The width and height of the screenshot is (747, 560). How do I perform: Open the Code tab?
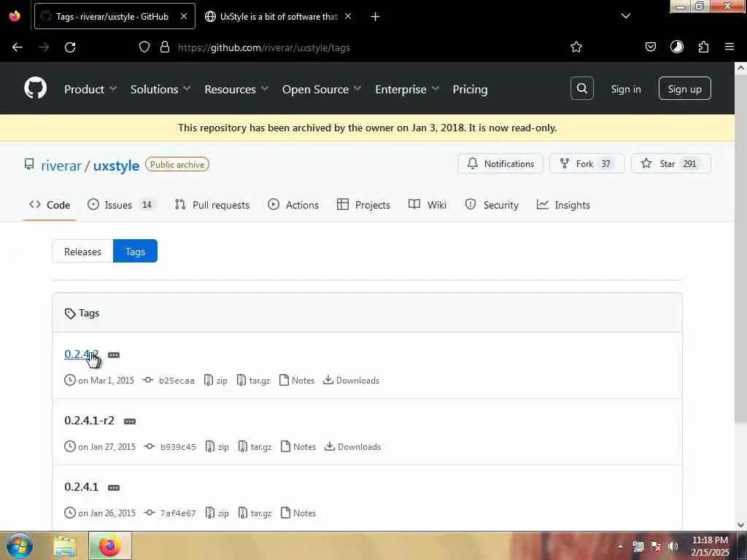click(50, 205)
